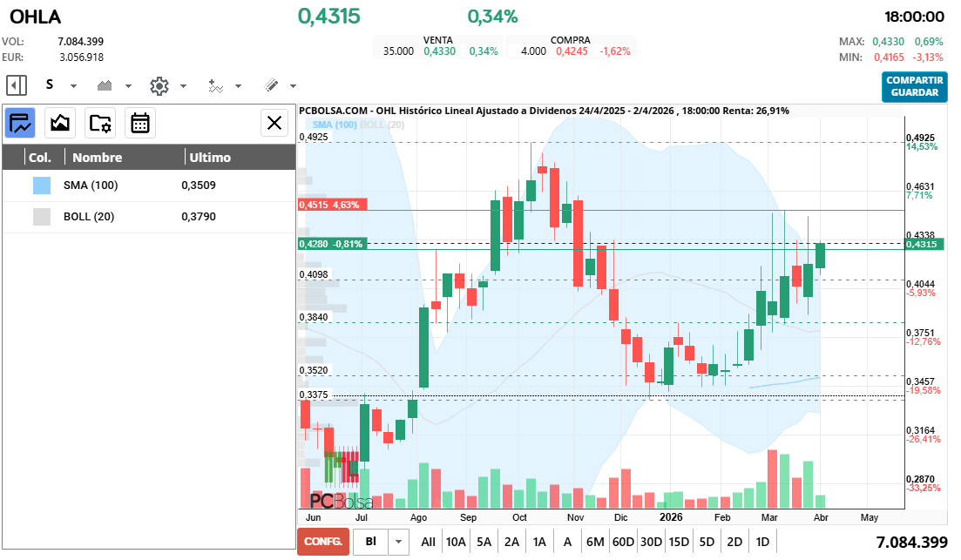Close the indicators panel with the X
This screenshot has width=961, height=560.
point(274,123)
